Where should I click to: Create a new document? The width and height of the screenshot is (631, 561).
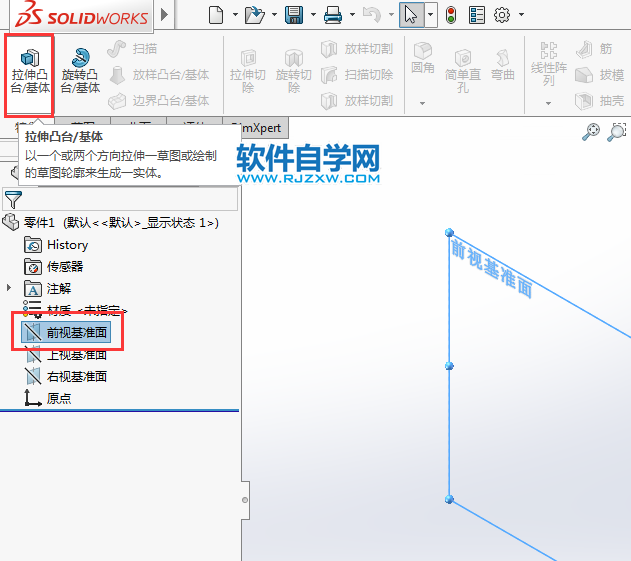tap(216, 15)
